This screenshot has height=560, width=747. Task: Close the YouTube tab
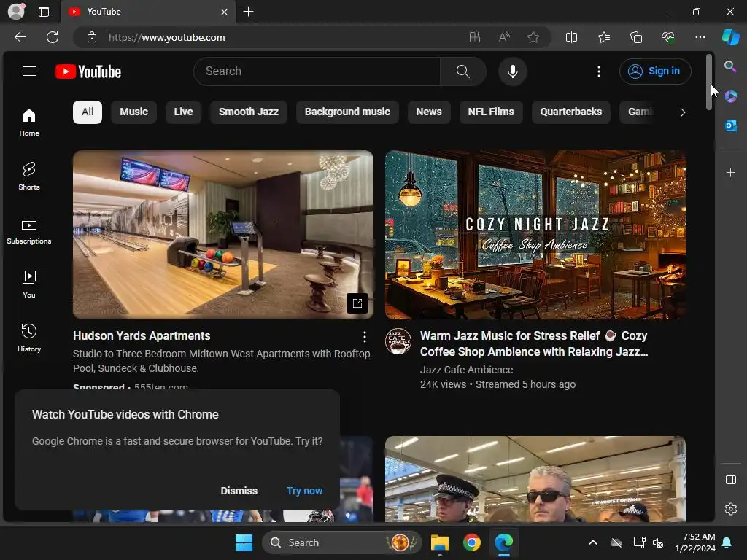pos(224,12)
